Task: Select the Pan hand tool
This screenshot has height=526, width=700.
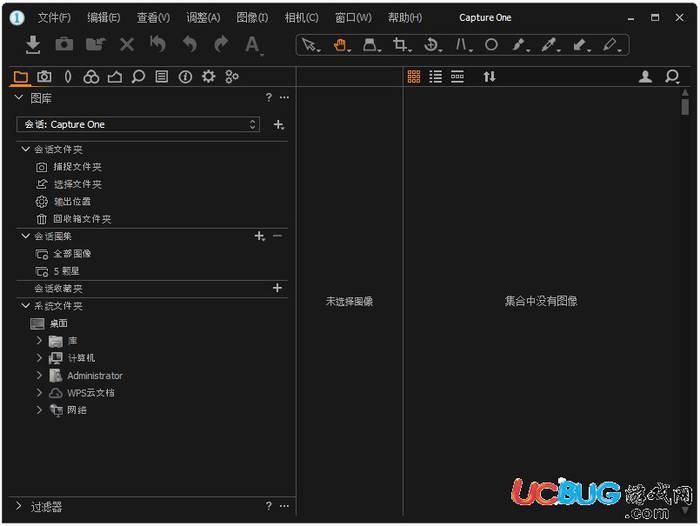Action: pyautogui.click(x=341, y=45)
